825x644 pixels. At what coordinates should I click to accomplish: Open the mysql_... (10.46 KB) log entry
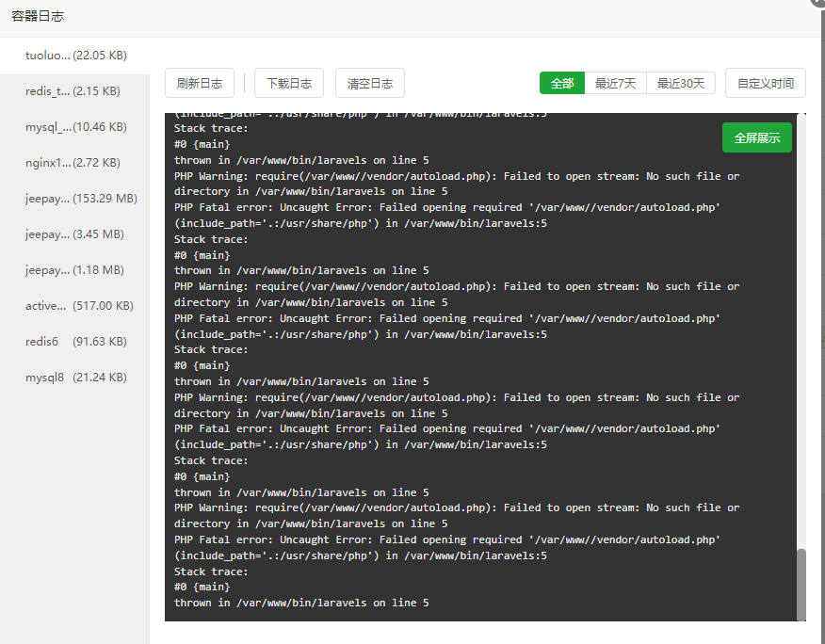(x=74, y=127)
